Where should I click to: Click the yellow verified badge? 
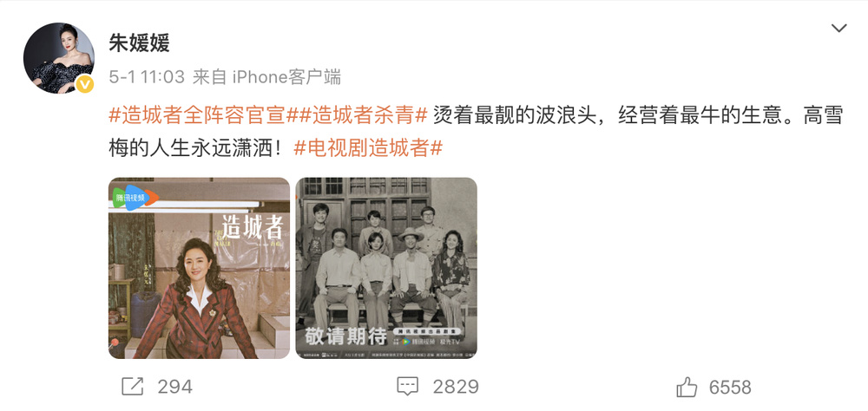pyautogui.click(x=84, y=84)
